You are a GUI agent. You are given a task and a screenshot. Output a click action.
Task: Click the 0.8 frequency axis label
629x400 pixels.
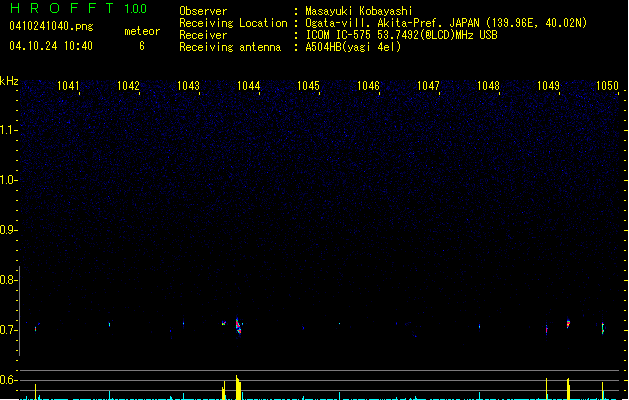[8, 280]
